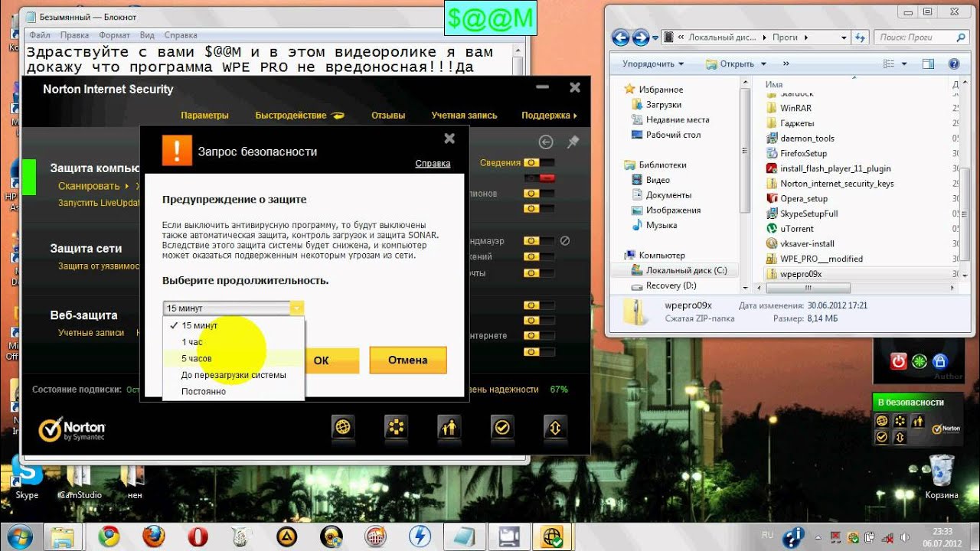Select the Корзина recycle bin icon

tap(941, 476)
